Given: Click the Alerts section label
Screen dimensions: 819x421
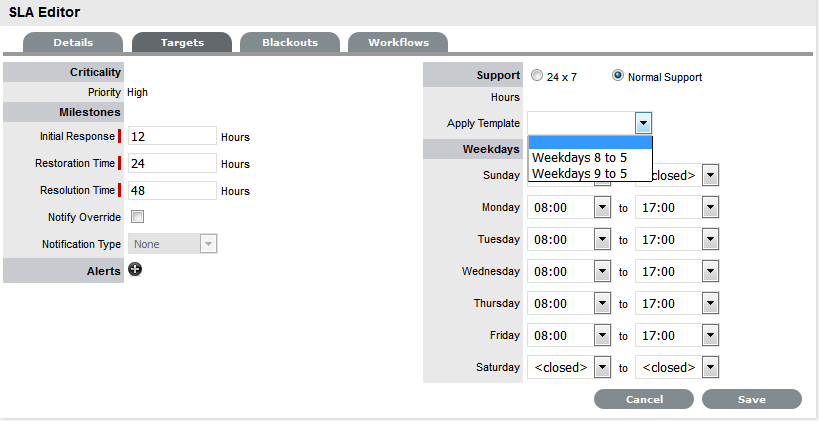Looking at the screenshot, I should point(103,271).
